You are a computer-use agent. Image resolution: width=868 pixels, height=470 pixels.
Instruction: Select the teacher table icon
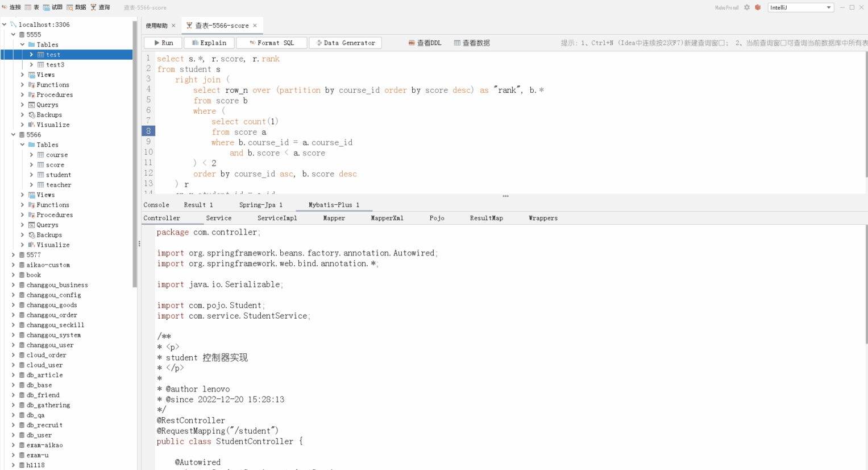[x=40, y=185]
